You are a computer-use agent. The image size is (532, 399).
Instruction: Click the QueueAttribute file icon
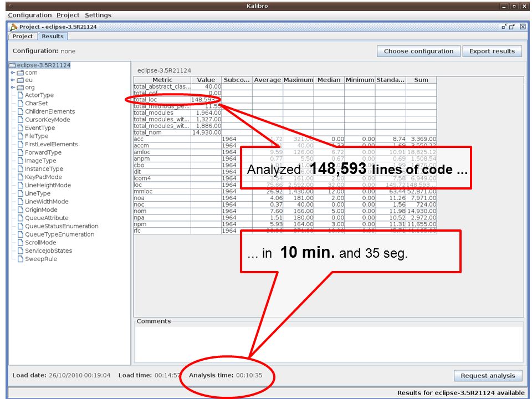click(21, 218)
